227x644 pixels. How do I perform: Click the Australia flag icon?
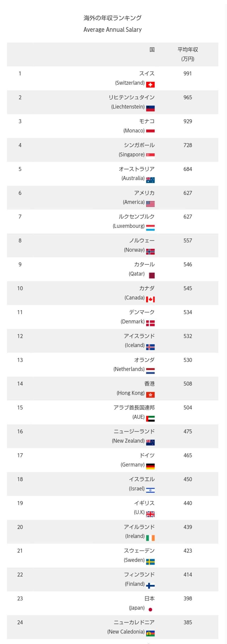(150, 180)
